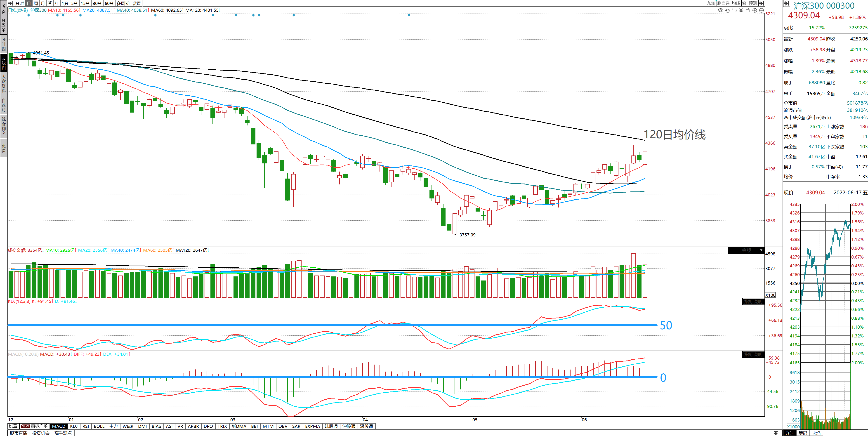Expand 指标说明 in the MACD panel
This screenshot has width=868, height=436.
pyautogui.click(x=753, y=354)
